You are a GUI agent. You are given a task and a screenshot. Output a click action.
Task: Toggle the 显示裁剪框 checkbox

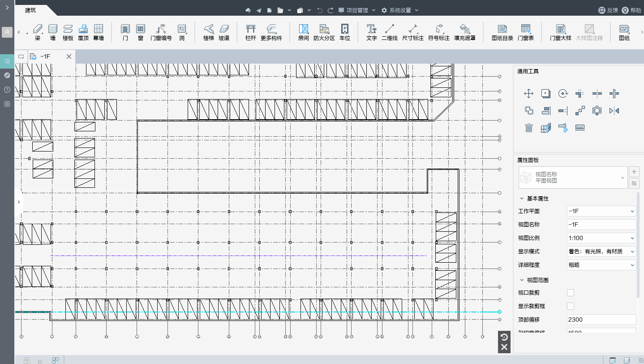click(571, 306)
